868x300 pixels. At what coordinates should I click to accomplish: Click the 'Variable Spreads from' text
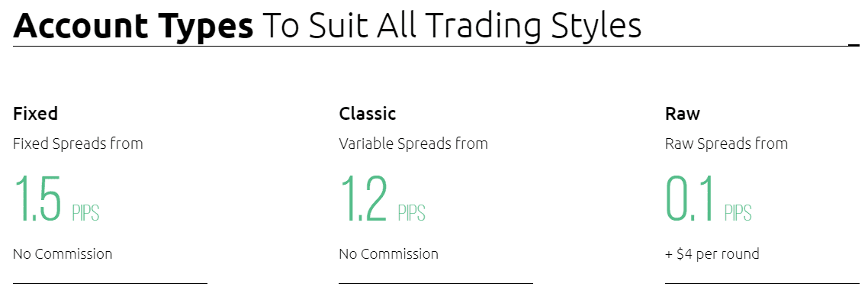point(413,144)
